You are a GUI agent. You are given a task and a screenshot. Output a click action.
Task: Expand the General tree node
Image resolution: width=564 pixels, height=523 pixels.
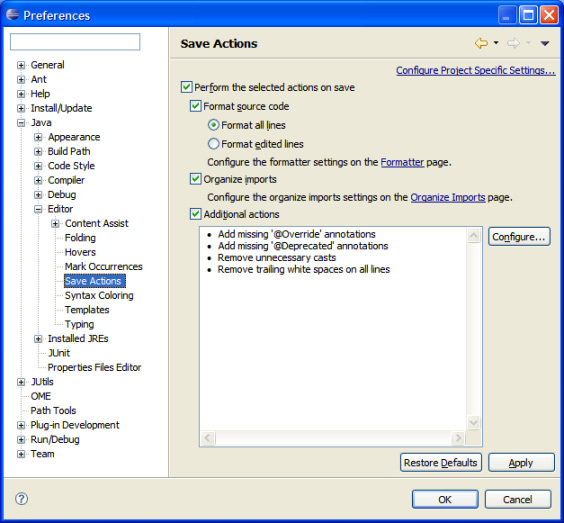[21, 65]
